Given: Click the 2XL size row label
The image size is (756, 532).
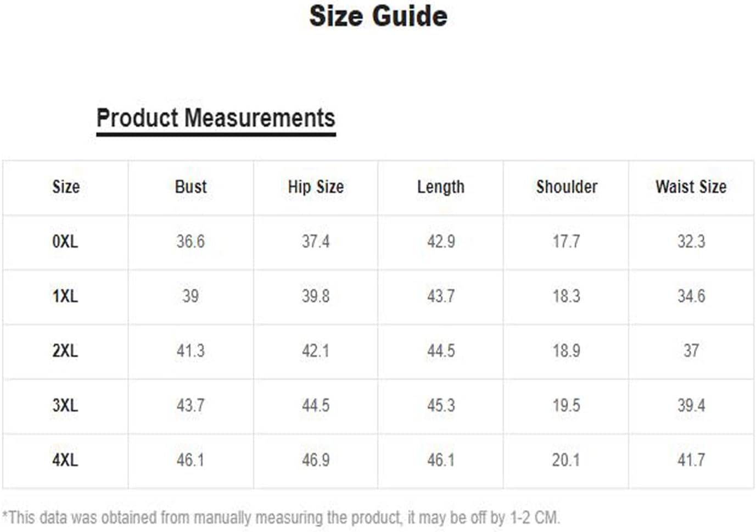Looking at the screenshot, I should pyautogui.click(x=65, y=351).
